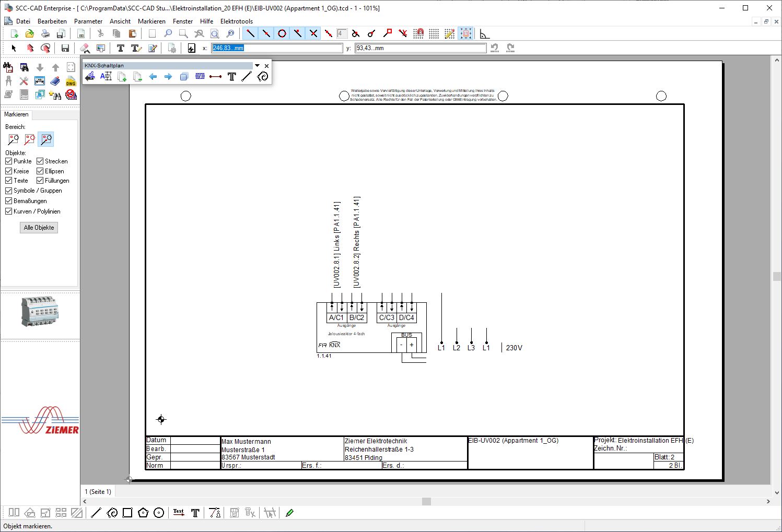Select the circle center snap icon

tap(282, 33)
